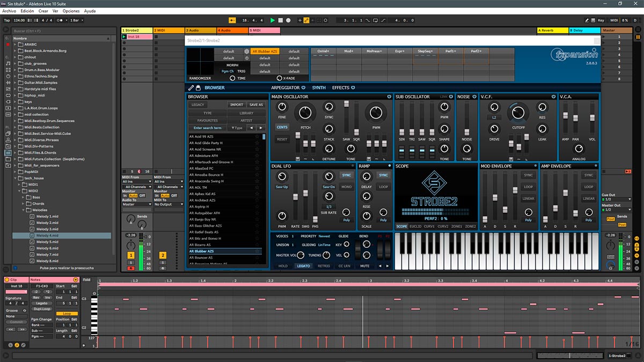Click the pencil edit icon in Strobe2
This screenshot has height=362, width=644.
[x=191, y=87]
